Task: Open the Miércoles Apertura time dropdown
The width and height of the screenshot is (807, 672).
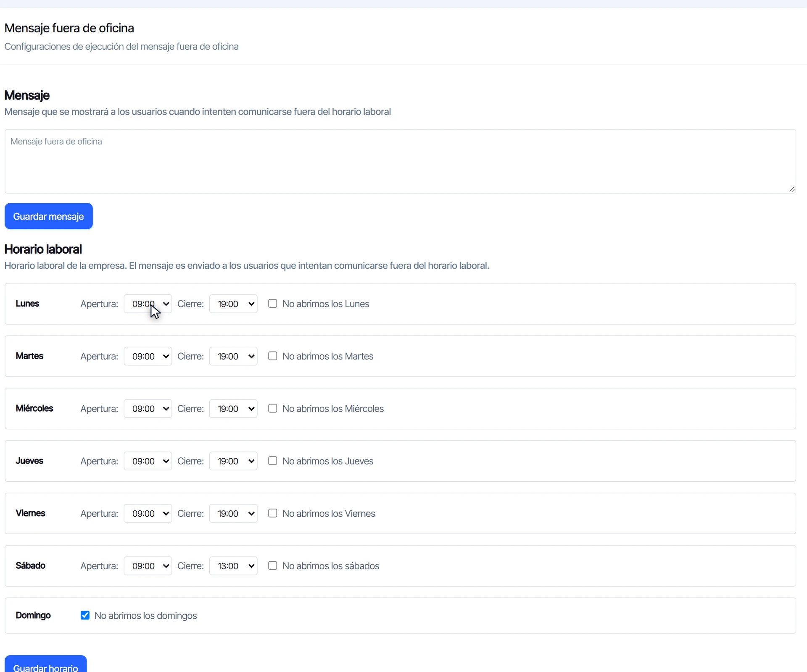Action: (148, 409)
